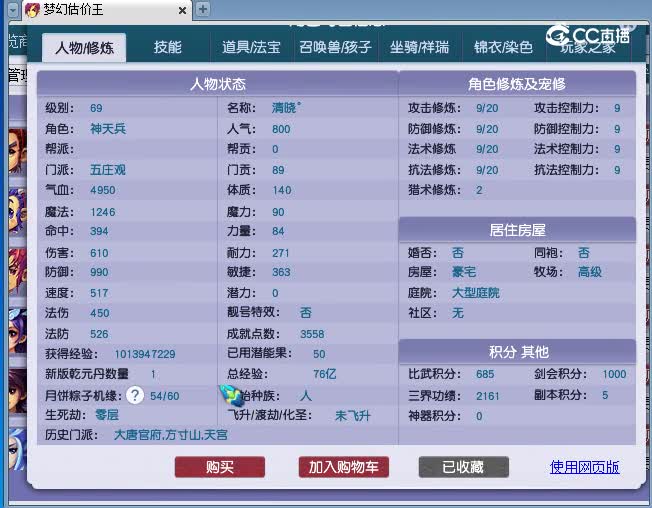
Task: Click the gray 已收藏 button
Action: [x=463, y=467]
